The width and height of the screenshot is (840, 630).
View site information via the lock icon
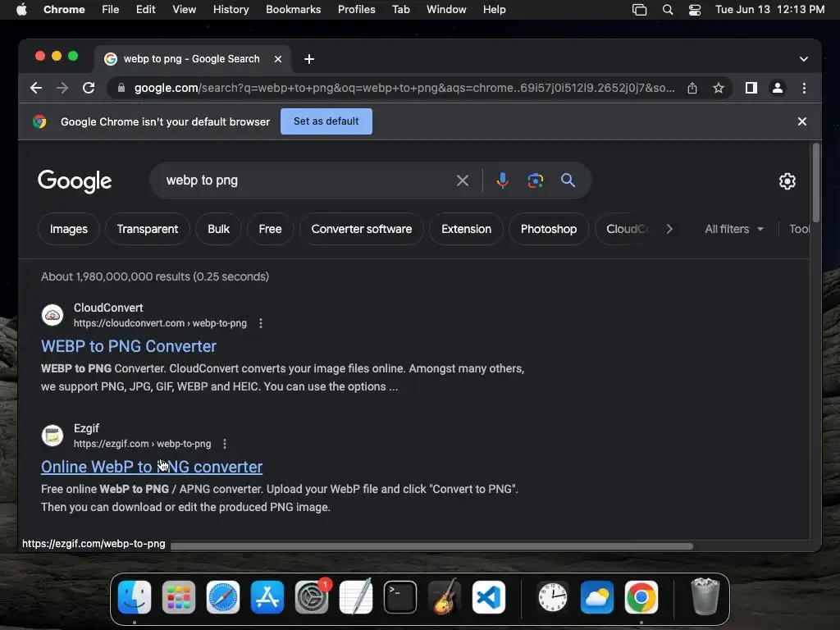point(121,88)
